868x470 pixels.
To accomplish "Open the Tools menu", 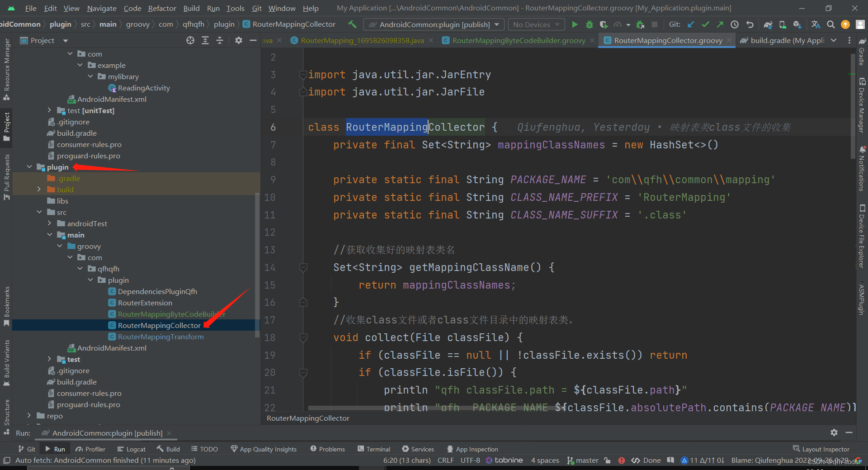I will pyautogui.click(x=235, y=8).
